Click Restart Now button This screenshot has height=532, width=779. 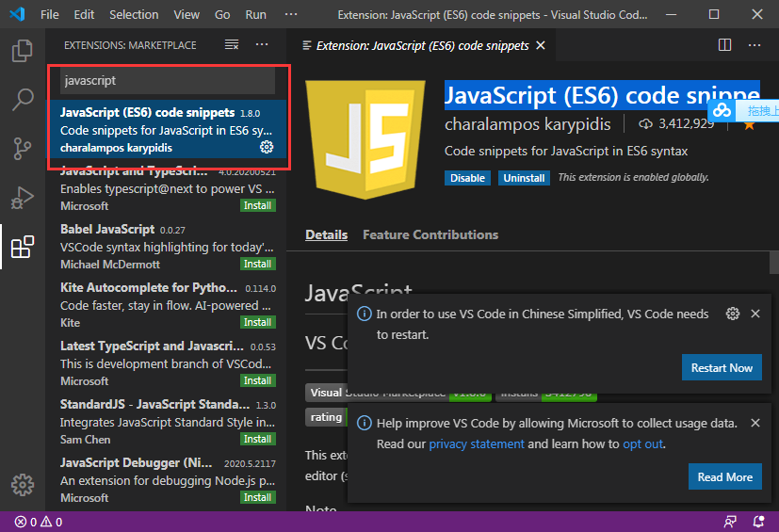click(722, 367)
